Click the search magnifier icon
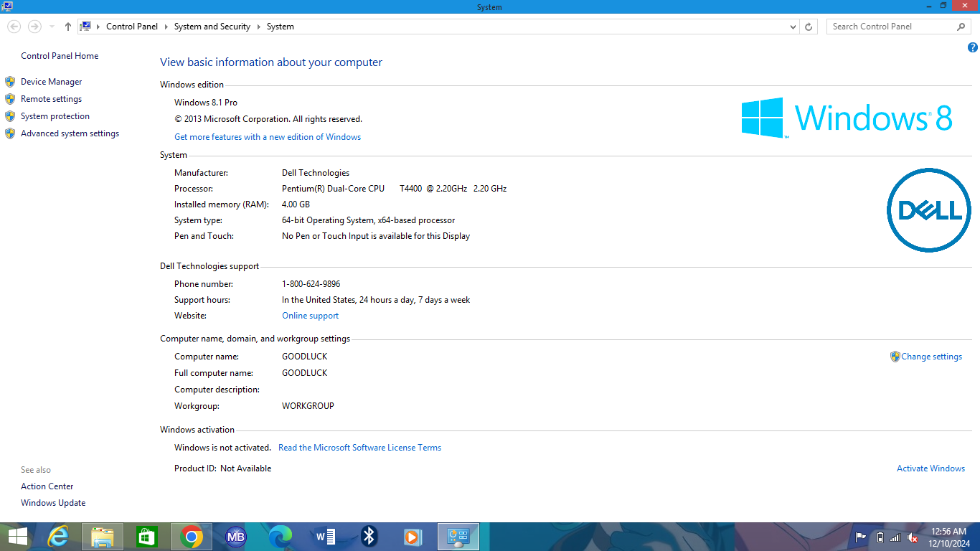 tap(961, 27)
